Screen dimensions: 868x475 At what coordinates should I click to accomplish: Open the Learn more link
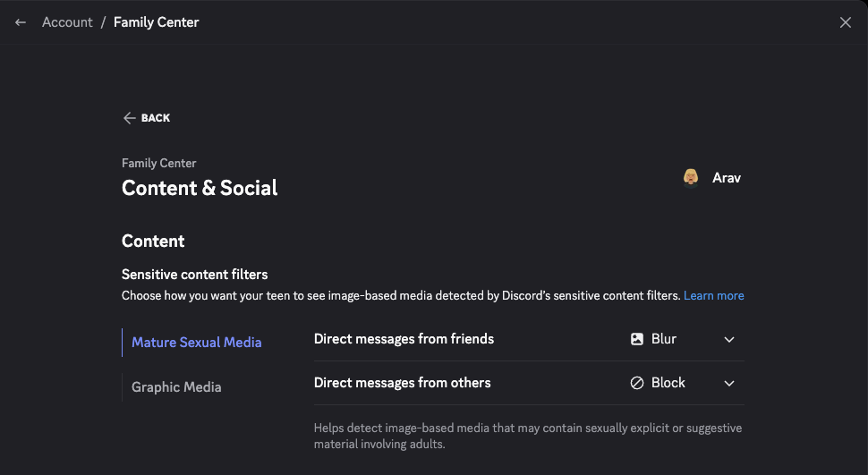(713, 295)
